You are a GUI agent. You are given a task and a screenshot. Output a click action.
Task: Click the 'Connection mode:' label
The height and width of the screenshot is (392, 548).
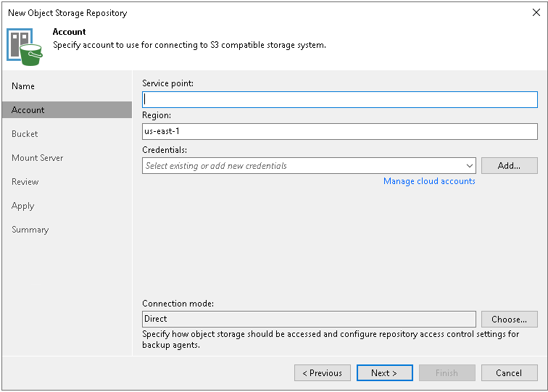coord(178,304)
